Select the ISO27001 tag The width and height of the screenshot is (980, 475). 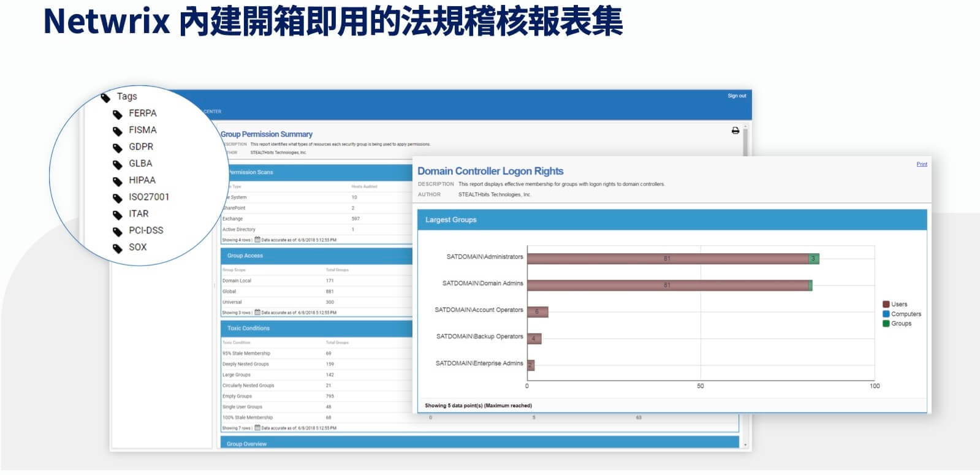click(x=149, y=197)
